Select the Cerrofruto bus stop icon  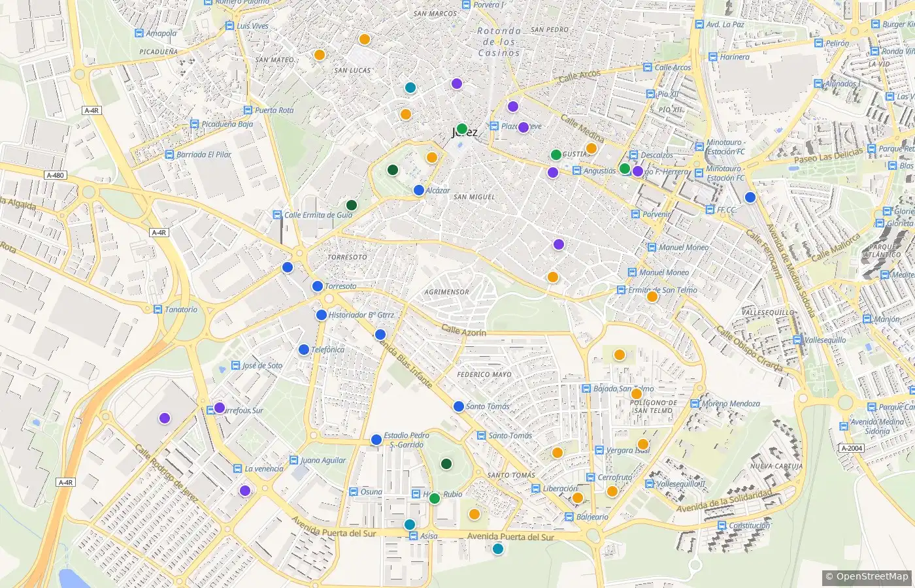point(591,478)
